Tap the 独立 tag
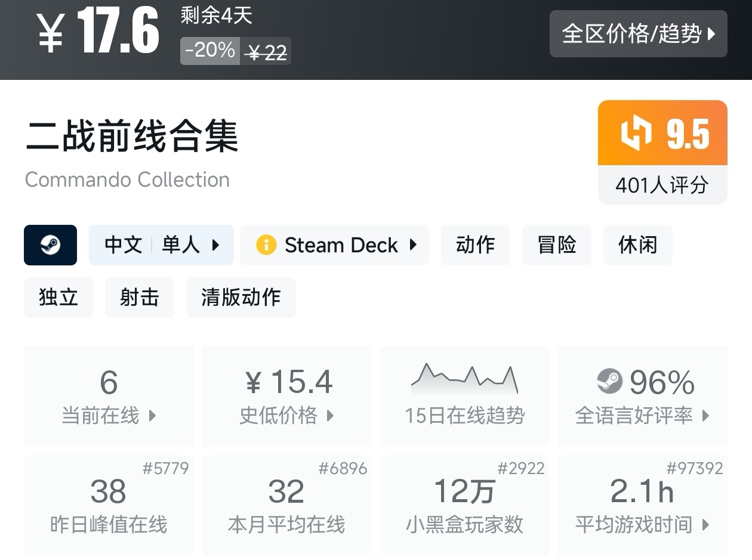Screen dimensions: 752x560 [58, 297]
